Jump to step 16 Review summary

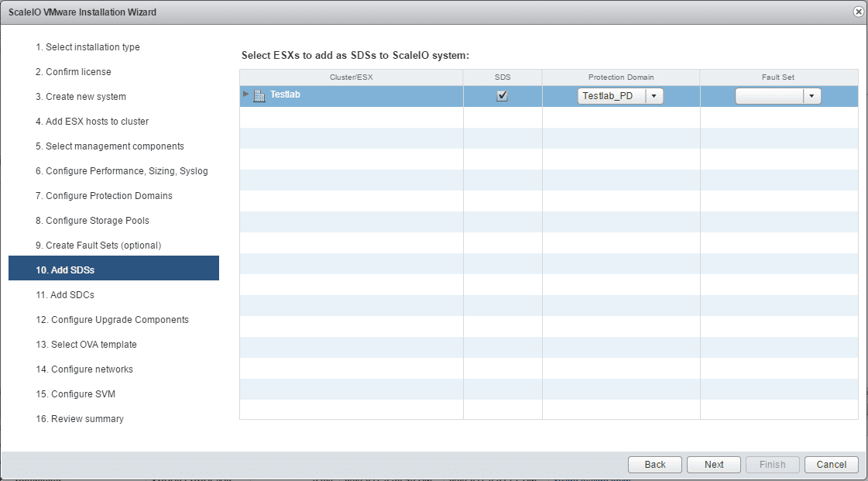point(80,419)
